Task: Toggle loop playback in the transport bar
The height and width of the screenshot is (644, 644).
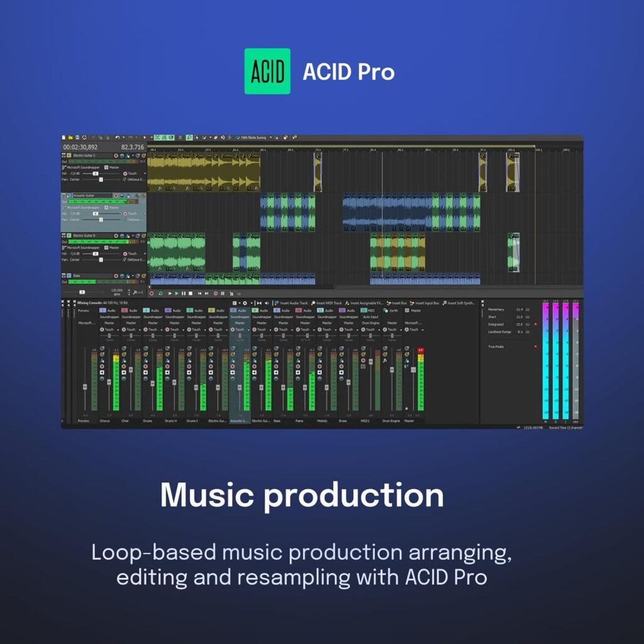Action: [160, 293]
